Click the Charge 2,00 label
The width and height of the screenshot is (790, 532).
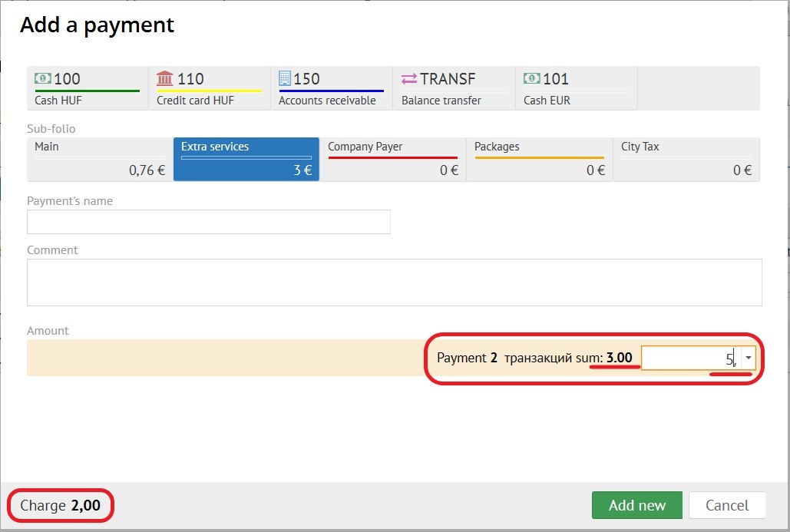61,506
